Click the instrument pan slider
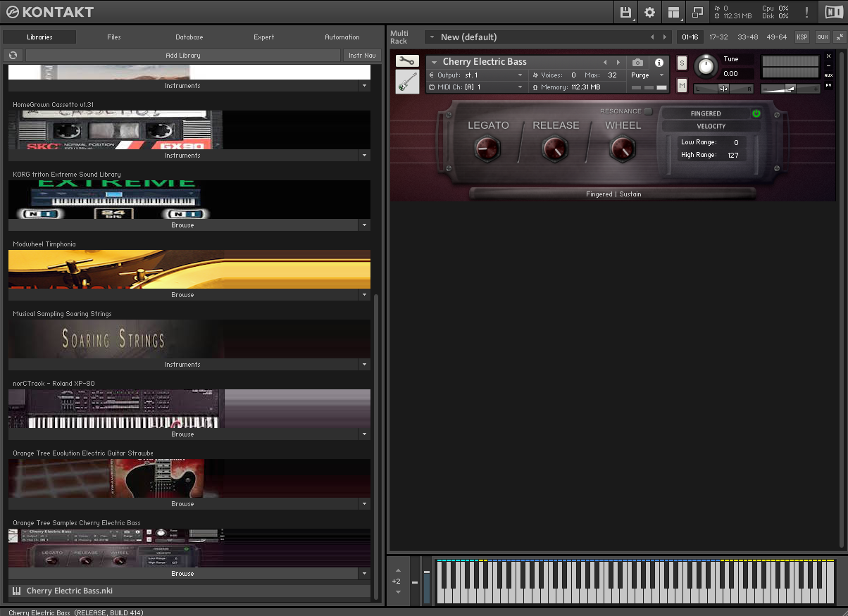The width and height of the screenshot is (848, 616). [723, 89]
